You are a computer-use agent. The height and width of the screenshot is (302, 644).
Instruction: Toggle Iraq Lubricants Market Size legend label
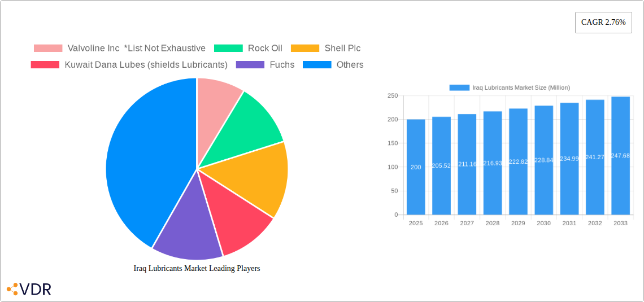[x=521, y=87]
